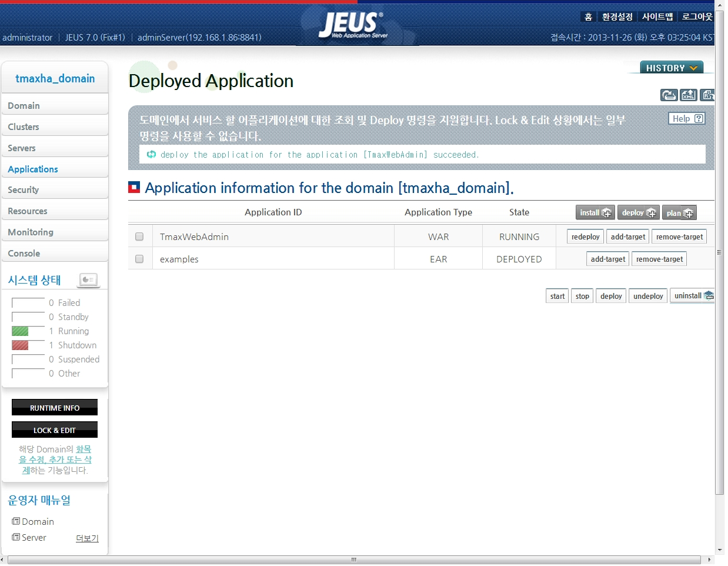Click the adminServer(192.168.1.86:8841) header text
The image size is (728, 566).
click(x=199, y=37)
